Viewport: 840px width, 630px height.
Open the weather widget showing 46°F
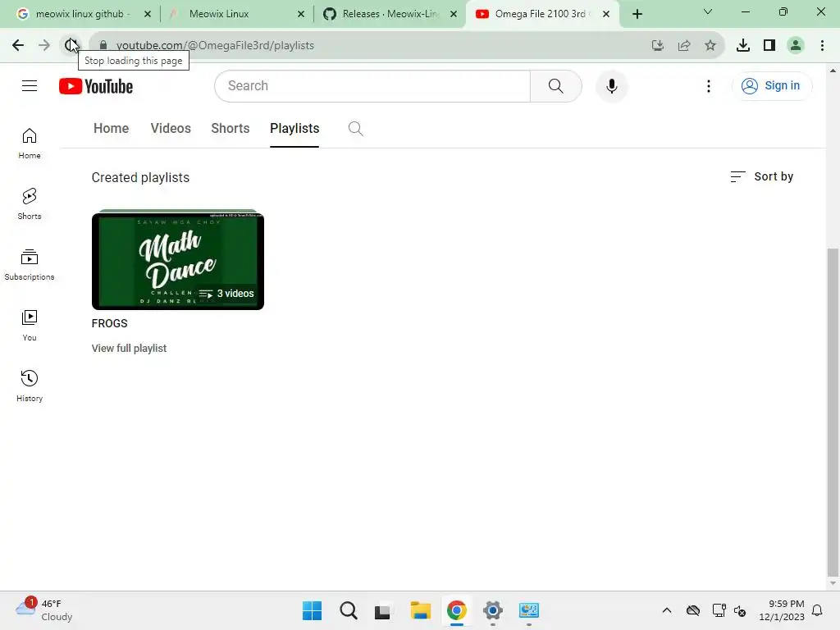44,610
